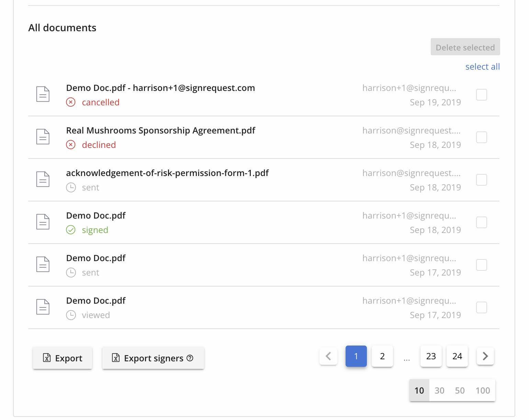This screenshot has width=529, height=420.
Task: Show 100 documents per page
Action: [483, 390]
